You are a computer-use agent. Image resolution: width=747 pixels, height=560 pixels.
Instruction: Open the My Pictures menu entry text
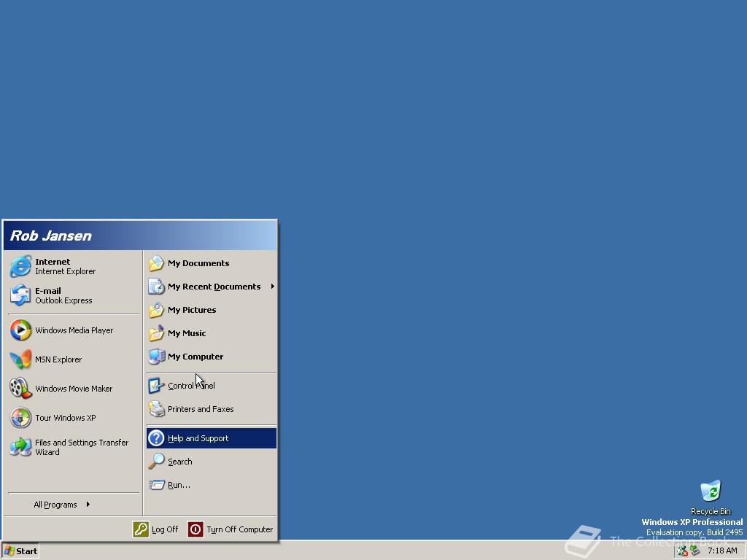[192, 310]
